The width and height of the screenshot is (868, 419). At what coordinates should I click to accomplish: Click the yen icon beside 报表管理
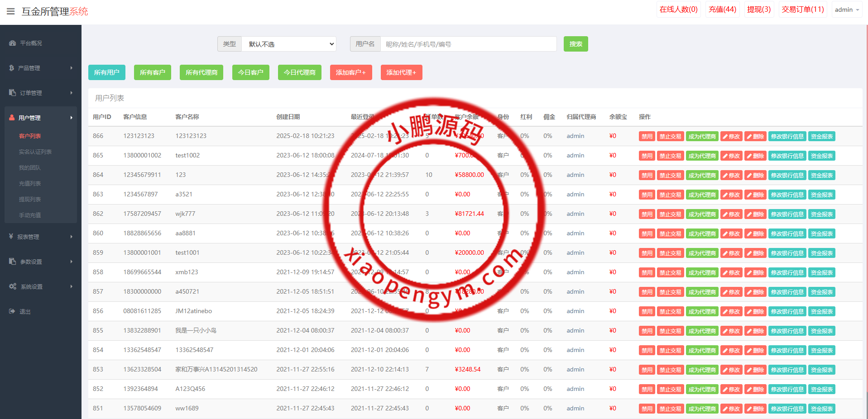[11, 236]
